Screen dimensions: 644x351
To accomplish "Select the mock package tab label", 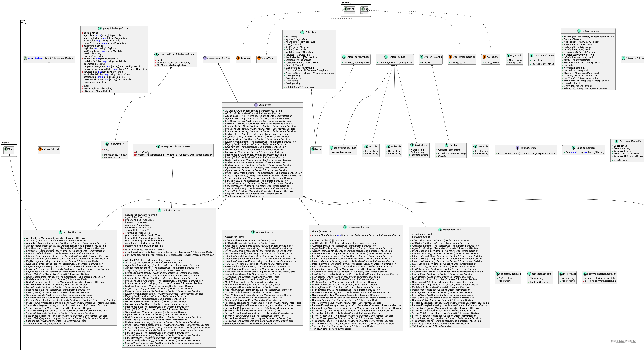I will point(5,143).
